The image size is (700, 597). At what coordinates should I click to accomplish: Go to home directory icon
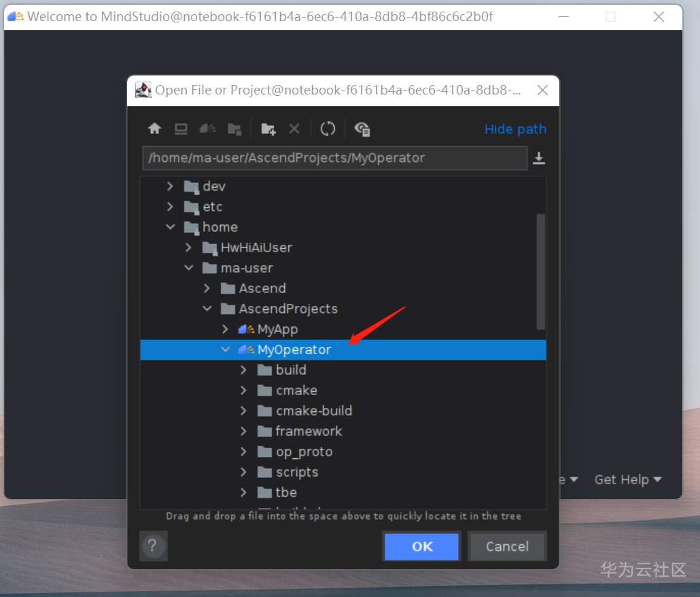tap(154, 129)
